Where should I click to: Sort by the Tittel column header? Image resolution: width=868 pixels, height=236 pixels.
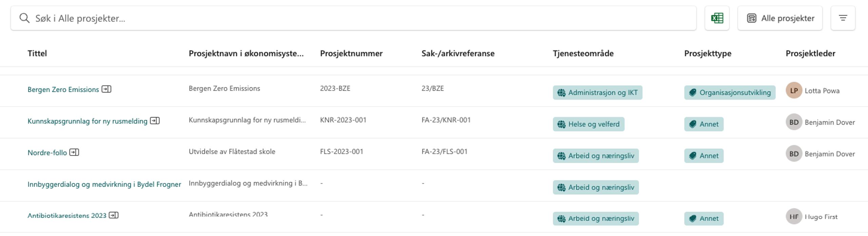pyautogui.click(x=37, y=53)
